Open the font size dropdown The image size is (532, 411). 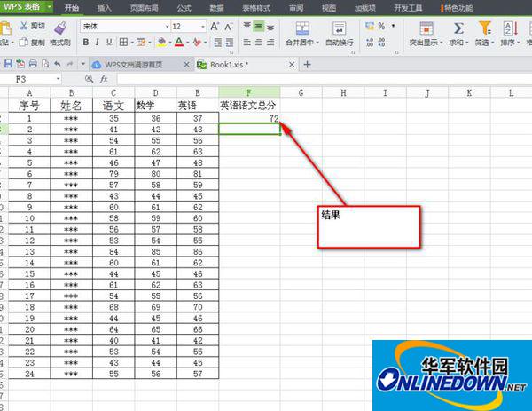point(203,27)
